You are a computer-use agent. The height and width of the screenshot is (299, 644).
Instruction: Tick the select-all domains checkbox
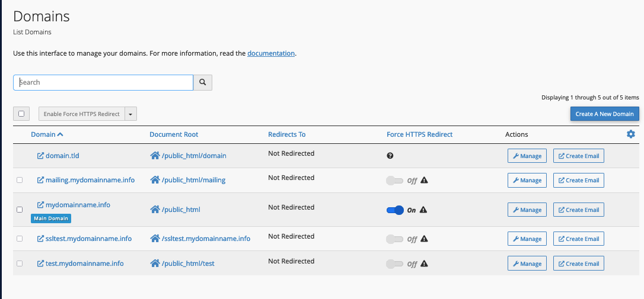(21, 114)
